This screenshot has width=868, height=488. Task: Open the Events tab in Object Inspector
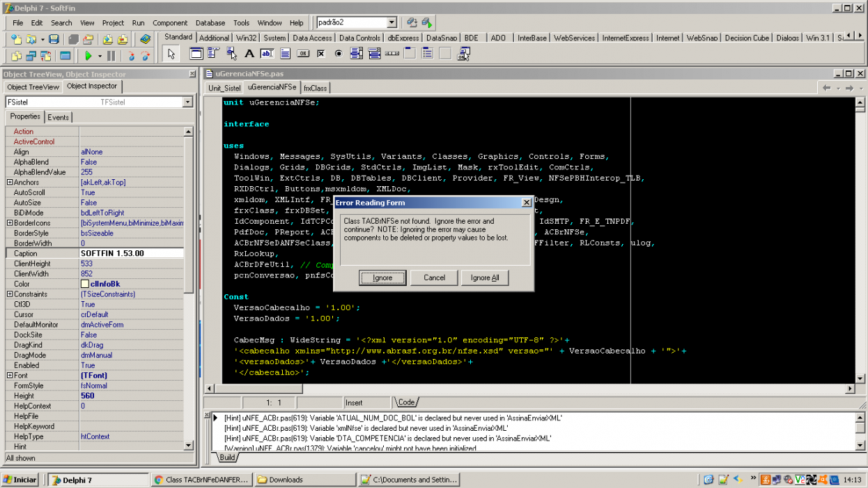[59, 117]
